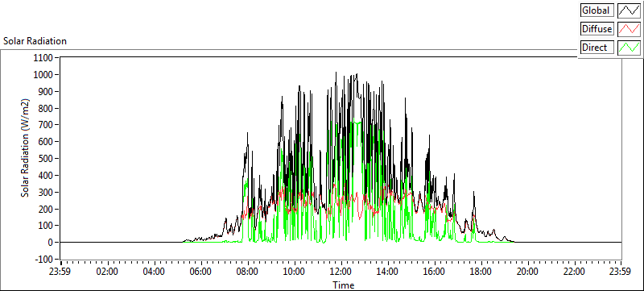Click the Direct green line legend icon
Image resolution: width=644 pixels, height=291 pixels.
click(630, 48)
